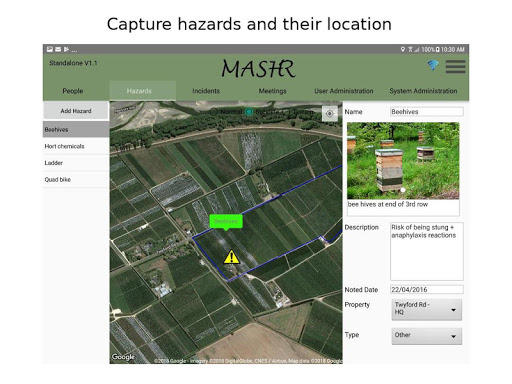The image size is (512, 384).
Task: Open the hamburger menu
Action: pyautogui.click(x=455, y=66)
